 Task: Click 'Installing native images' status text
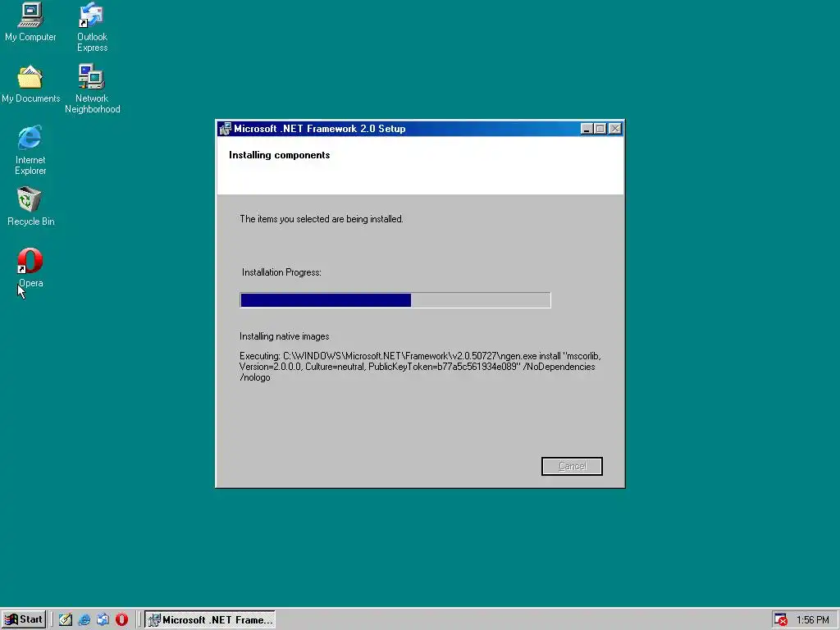point(285,336)
